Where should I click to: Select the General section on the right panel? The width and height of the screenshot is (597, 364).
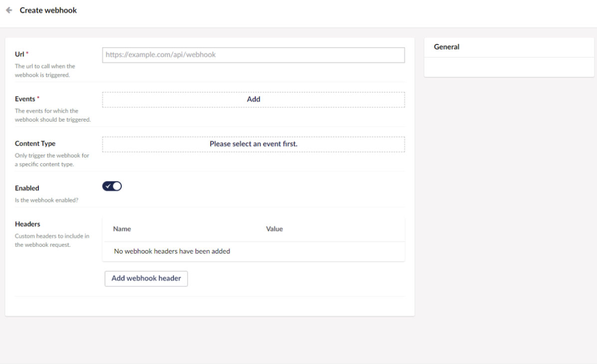click(x=447, y=46)
